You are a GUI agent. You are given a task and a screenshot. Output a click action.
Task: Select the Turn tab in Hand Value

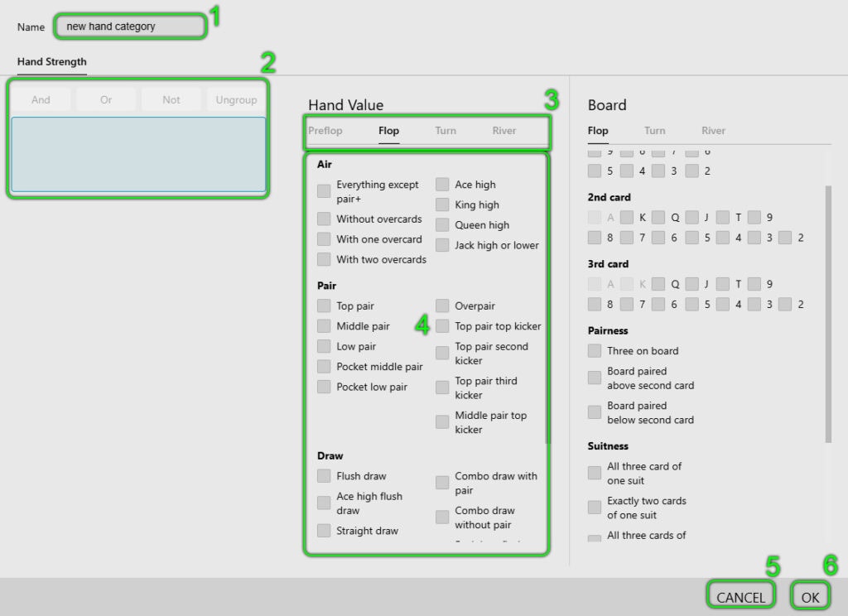pos(446,131)
